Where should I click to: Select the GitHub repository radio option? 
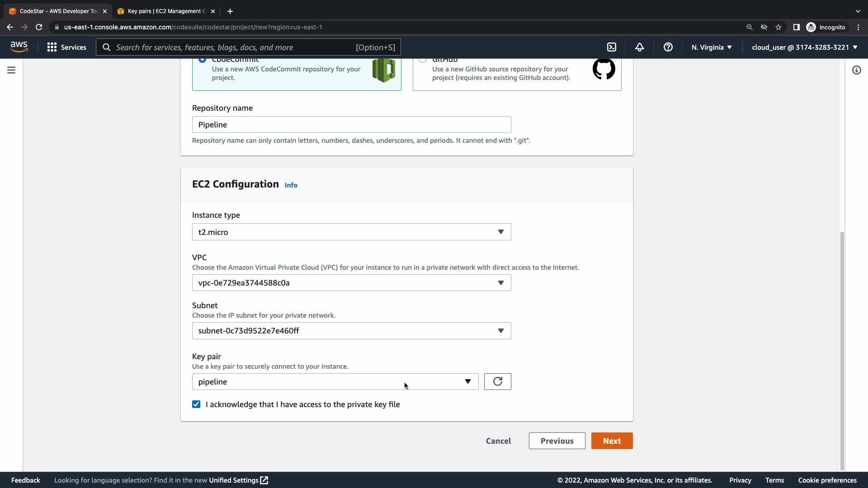423,60
